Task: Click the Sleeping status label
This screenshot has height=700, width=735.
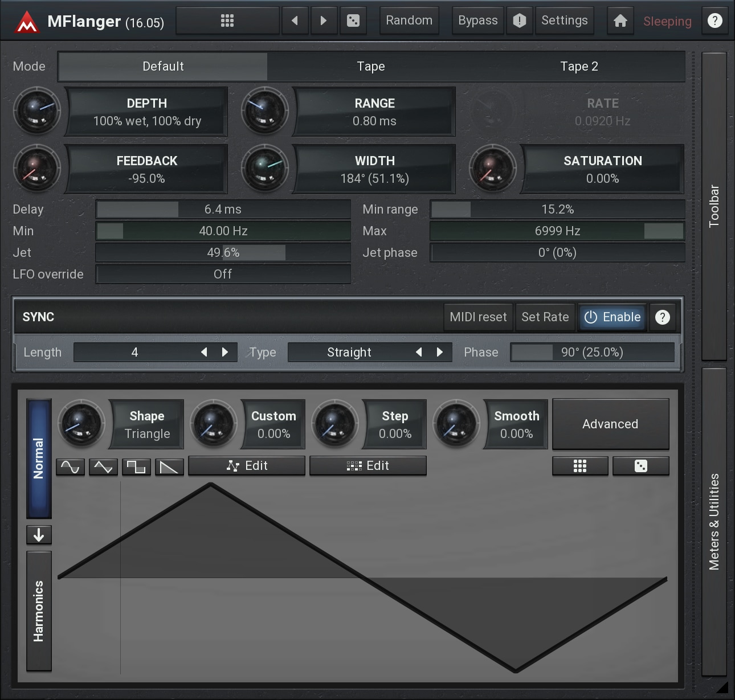Action: pos(667,22)
